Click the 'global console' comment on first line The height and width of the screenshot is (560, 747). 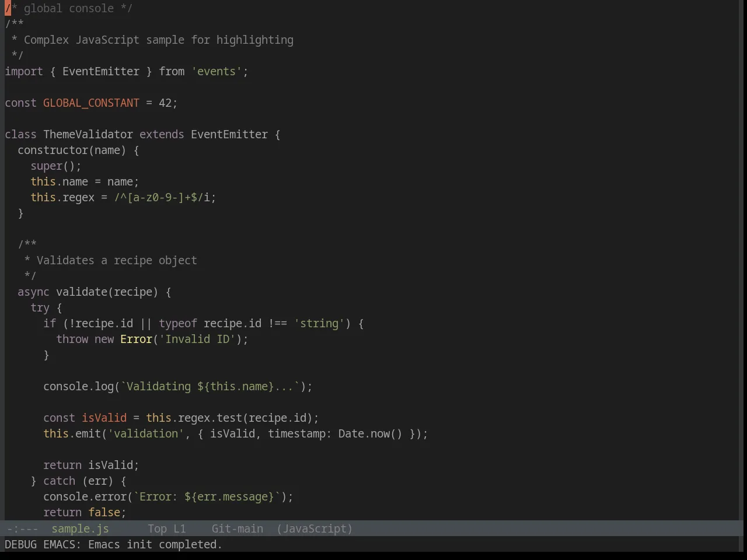pos(69,8)
